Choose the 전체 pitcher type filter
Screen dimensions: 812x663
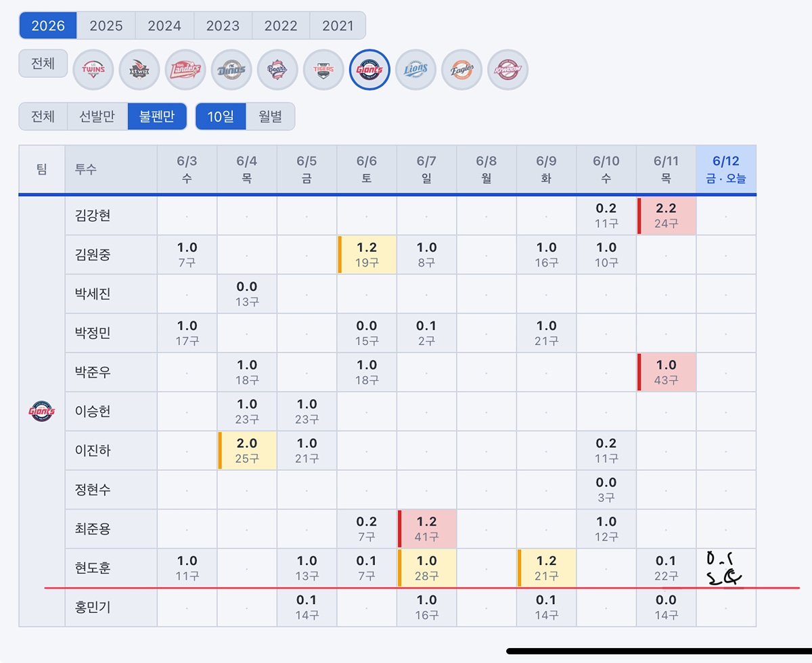[x=43, y=116]
